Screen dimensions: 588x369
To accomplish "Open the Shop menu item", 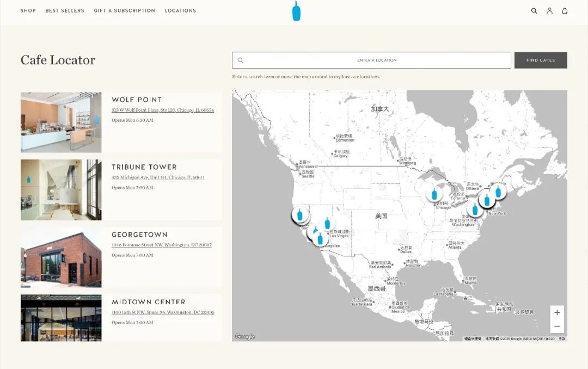I will [28, 11].
